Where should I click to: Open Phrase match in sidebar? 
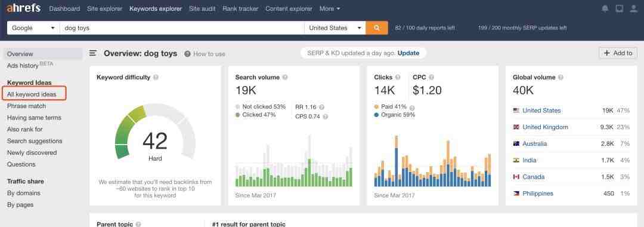[26, 106]
